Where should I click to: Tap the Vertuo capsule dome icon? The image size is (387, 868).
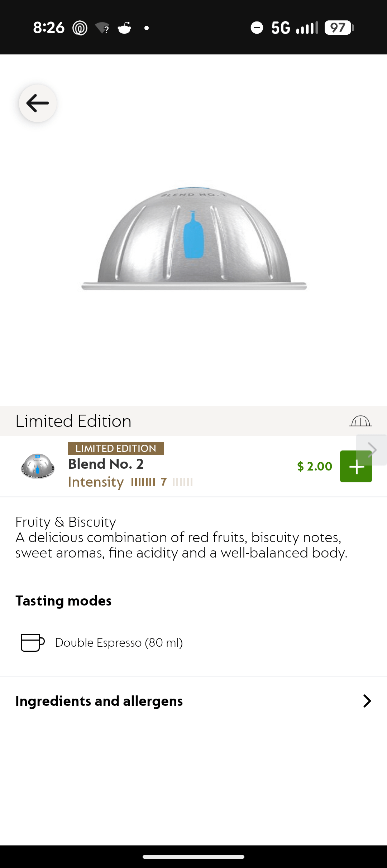click(360, 421)
